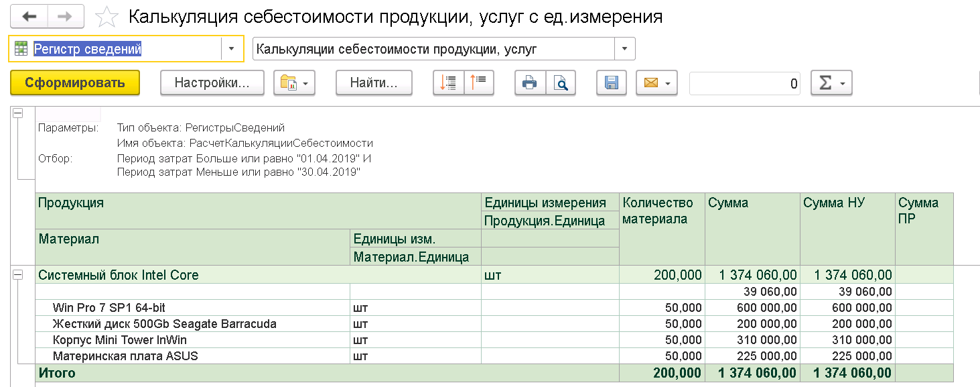Collapse the parameters header section
This screenshot has width=980, height=387.
(18, 113)
